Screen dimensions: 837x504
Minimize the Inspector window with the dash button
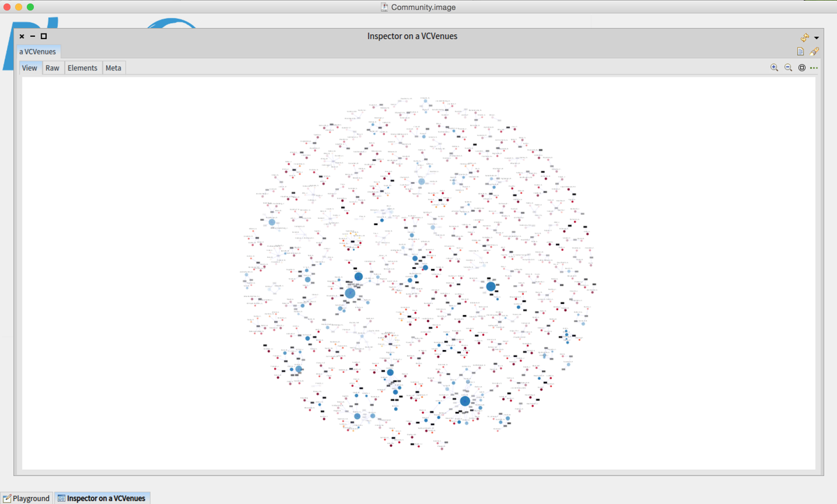pyautogui.click(x=33, y=36)
